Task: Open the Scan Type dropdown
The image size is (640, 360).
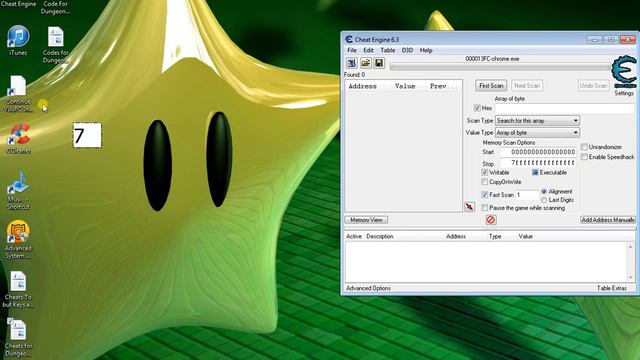Action: tap(537, 120)
